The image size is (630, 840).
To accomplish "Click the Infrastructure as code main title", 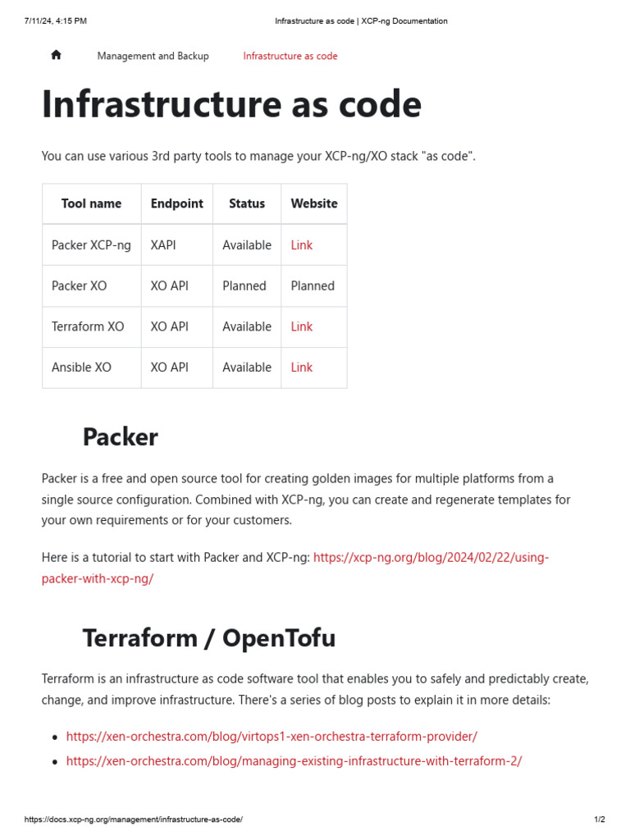I will 231,105.
